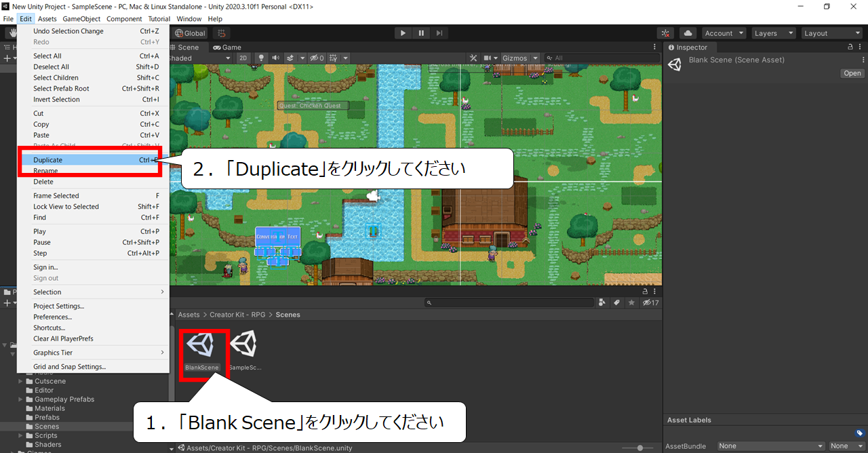868x453 pixels.
Task: Click the Play button in the toolbar
Action: pos(403,33)
